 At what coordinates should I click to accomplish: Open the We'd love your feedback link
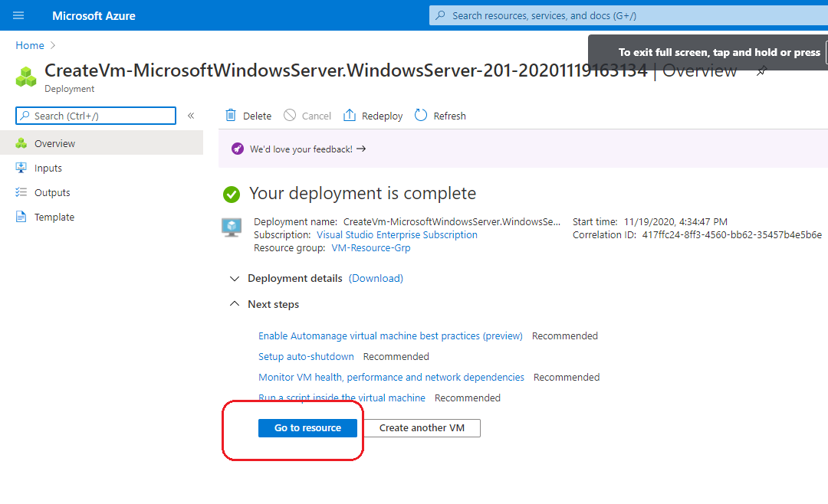click(301, 149)
